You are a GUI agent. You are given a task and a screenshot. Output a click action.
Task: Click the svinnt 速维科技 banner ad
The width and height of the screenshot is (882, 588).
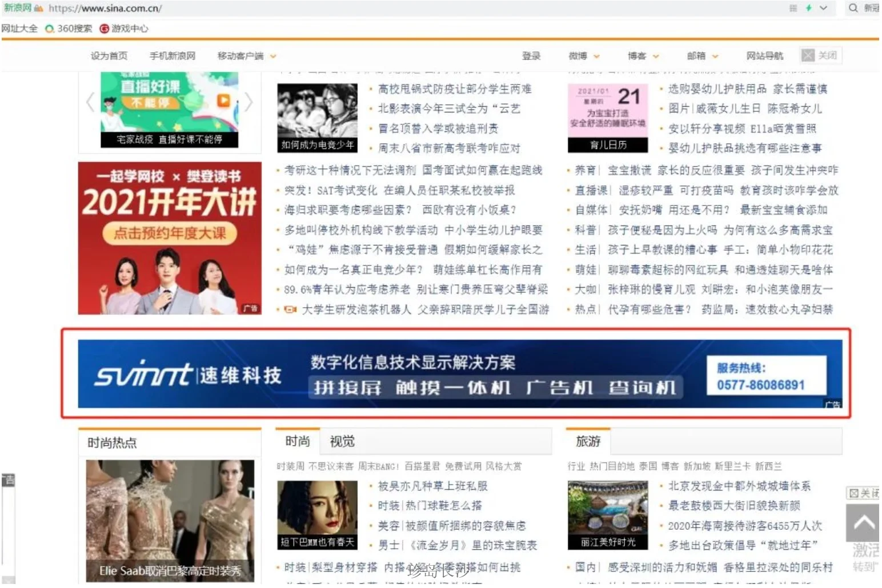coord(460,374)
